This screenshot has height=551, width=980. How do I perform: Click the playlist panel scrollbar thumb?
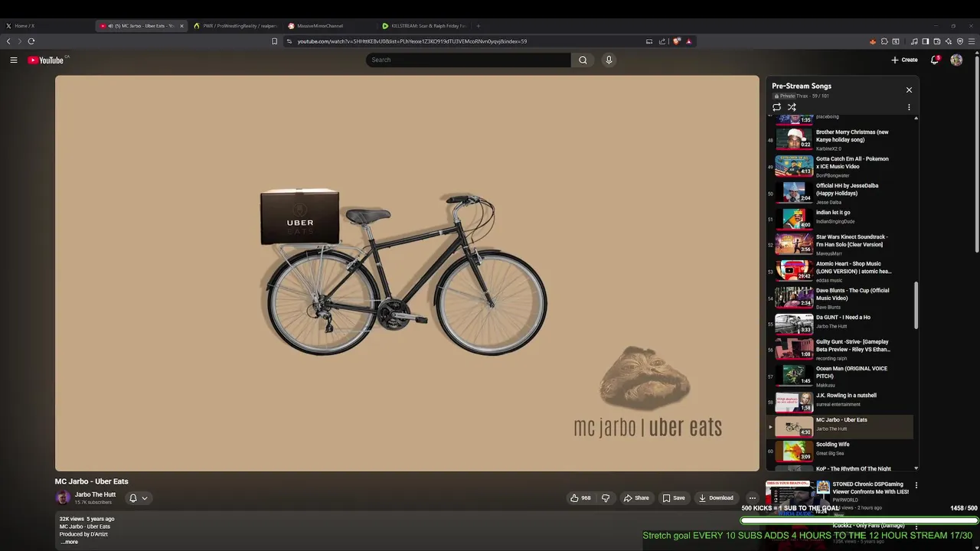pos(916,305)
